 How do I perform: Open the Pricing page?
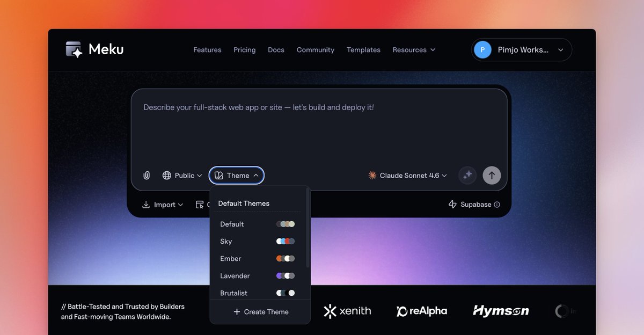(244, 50)
